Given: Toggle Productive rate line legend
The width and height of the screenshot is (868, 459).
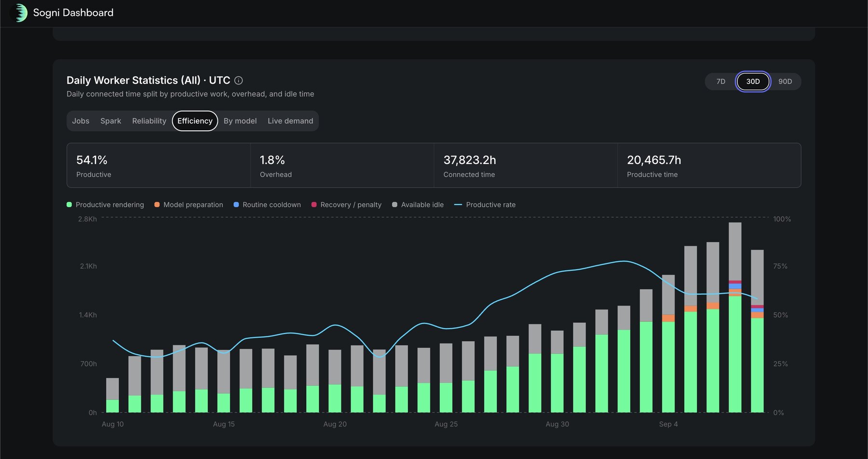Looking at the screenshot, I should [x=485, y=205].
